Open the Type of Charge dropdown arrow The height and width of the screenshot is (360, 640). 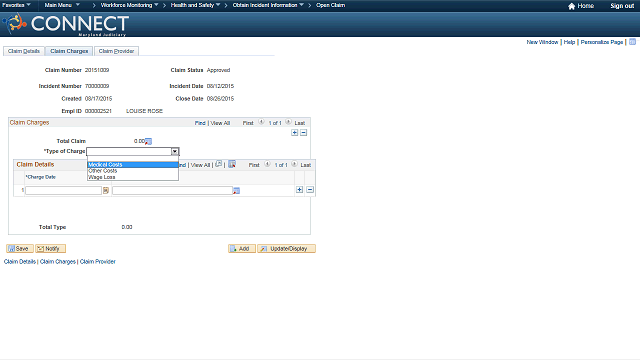(x=175, y=151)
